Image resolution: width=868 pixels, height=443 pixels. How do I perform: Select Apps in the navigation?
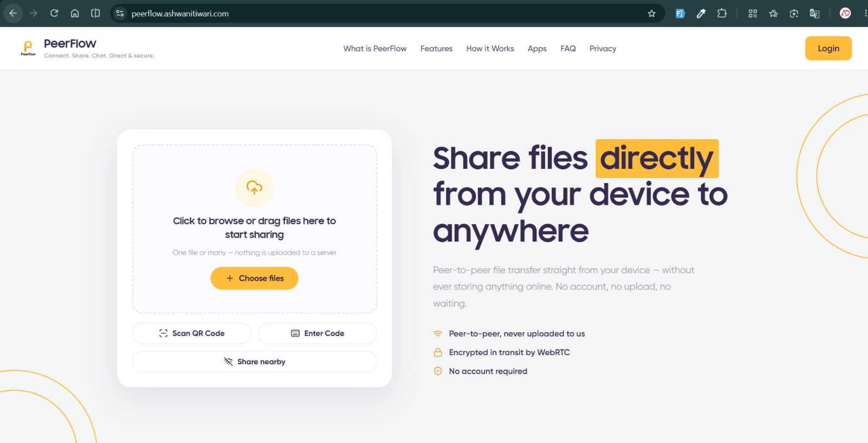pos(537,48)
